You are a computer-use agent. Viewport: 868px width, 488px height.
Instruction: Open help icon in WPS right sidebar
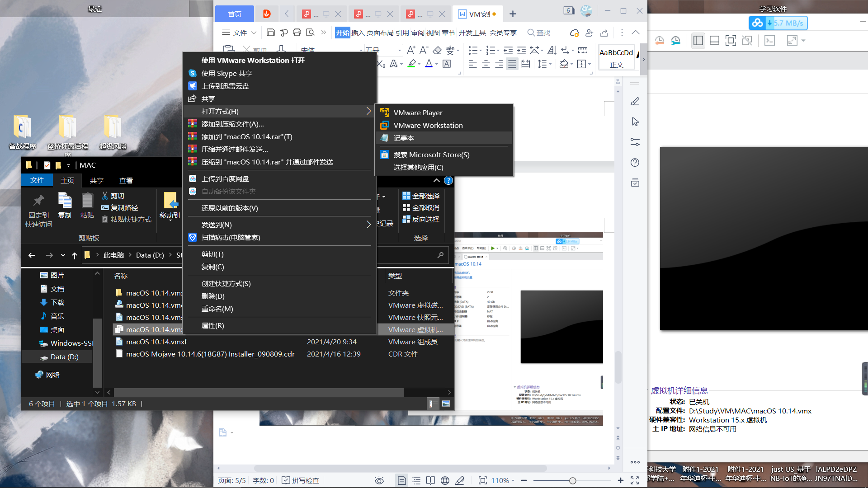click(x=635, y=163)
